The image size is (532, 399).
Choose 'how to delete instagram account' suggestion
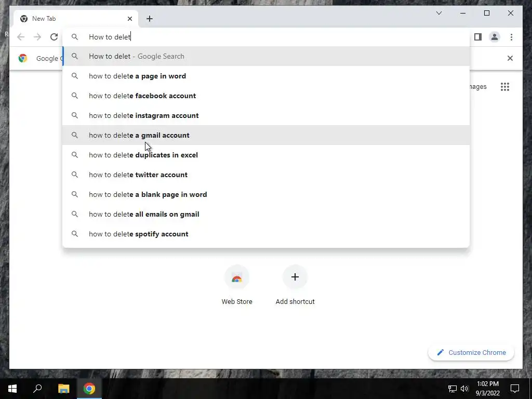pyautogui.click(x=266, y=115)
